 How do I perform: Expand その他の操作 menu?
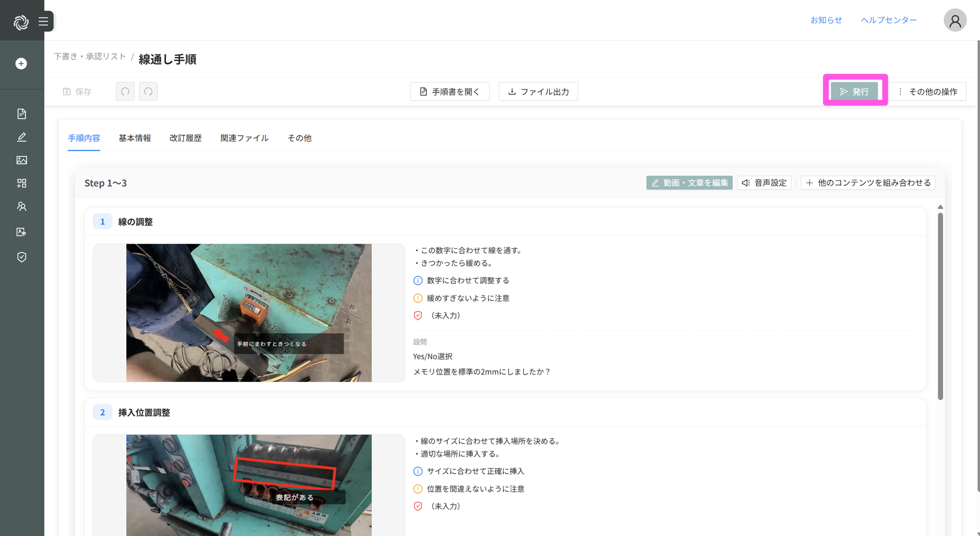(928, 92)
